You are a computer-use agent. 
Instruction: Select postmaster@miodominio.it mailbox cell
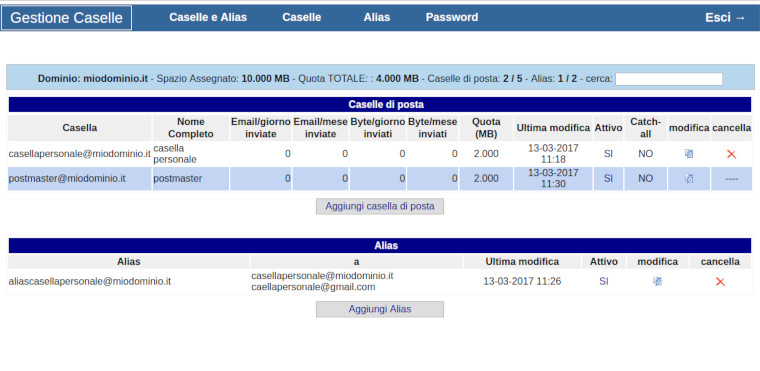point(79,178)
